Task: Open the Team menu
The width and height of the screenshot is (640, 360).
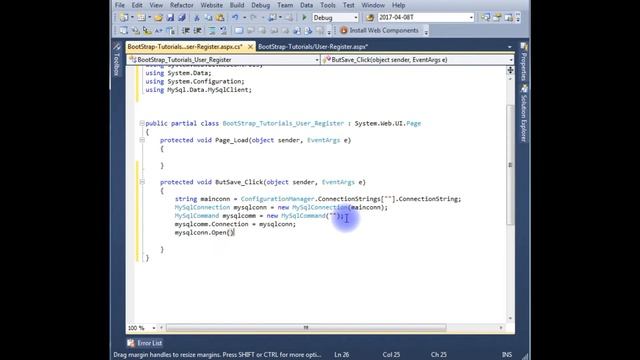Action: [285, 5]
